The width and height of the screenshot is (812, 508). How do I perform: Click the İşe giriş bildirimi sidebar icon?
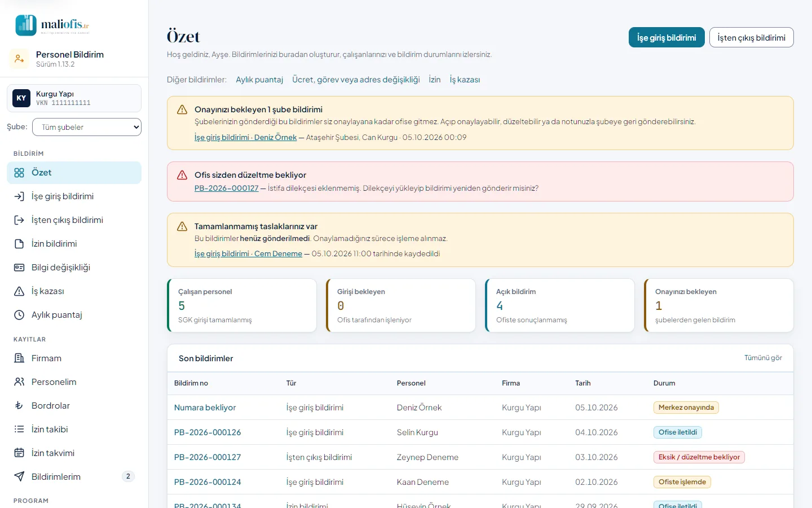click(x=19, y=196)
